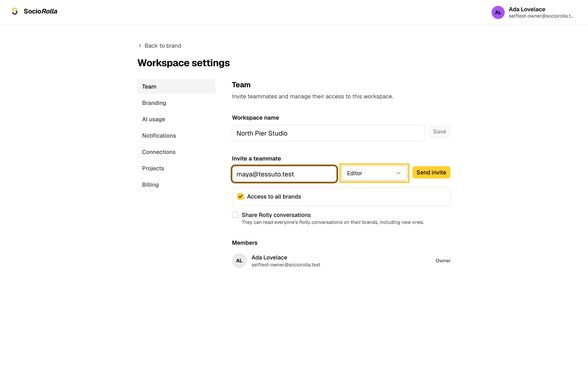Click the invite teammate email field

pyautogui.click(x=284, y=174)
